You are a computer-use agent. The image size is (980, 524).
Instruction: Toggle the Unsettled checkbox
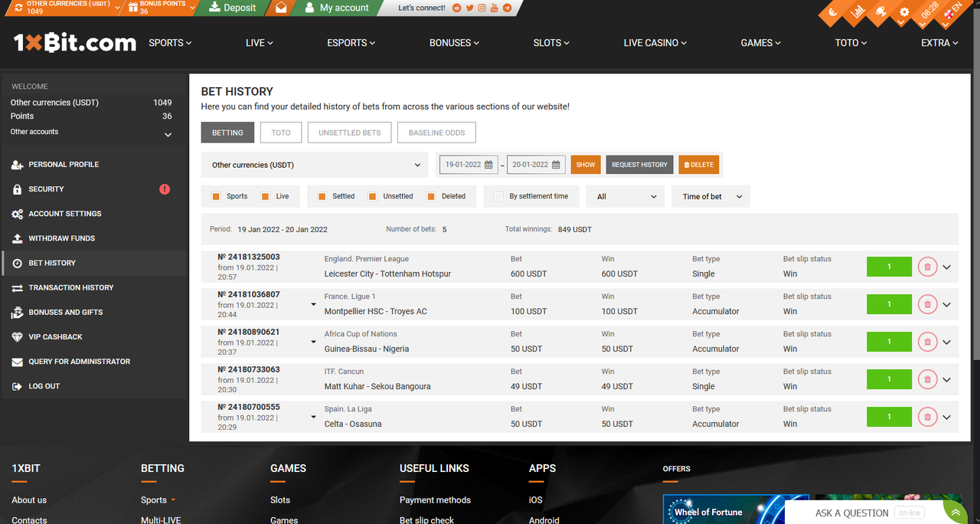click(373, 196)
